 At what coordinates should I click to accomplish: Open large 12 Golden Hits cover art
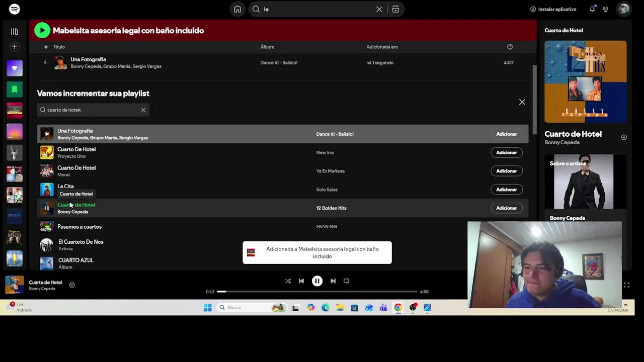pos(585,82)
